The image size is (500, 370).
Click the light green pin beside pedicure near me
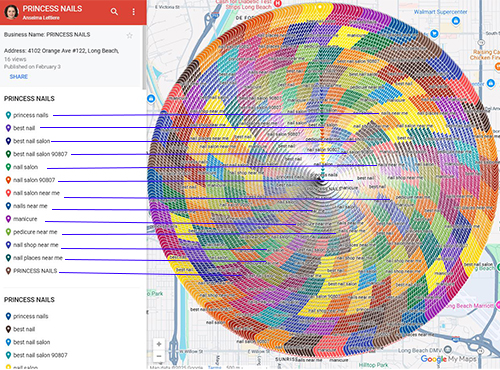[x=8, y=232]
